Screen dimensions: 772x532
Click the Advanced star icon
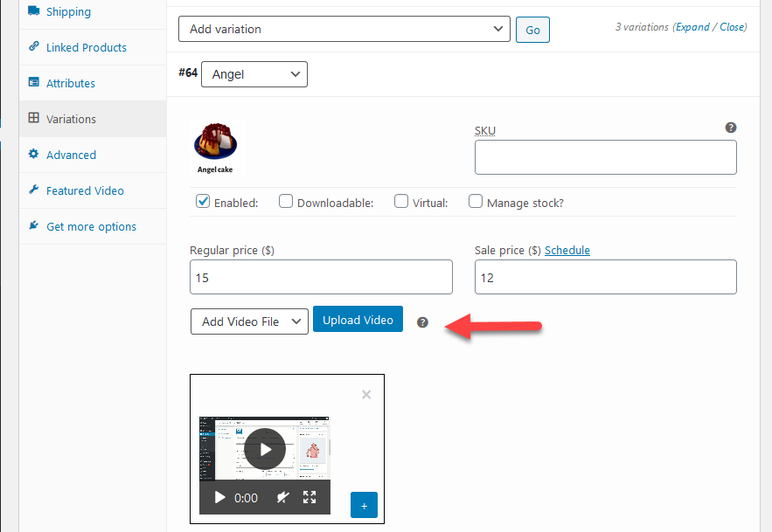(32, 155)
